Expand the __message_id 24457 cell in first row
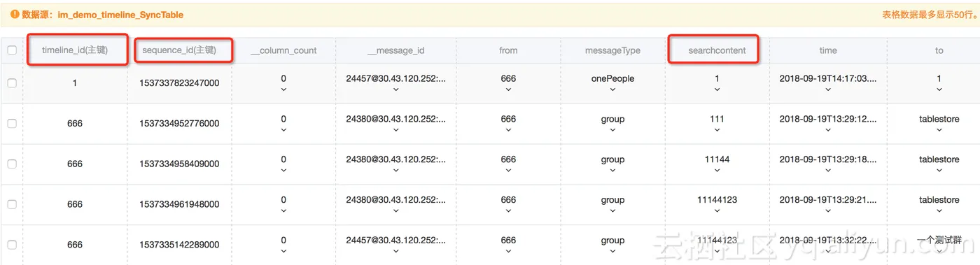 396,89
